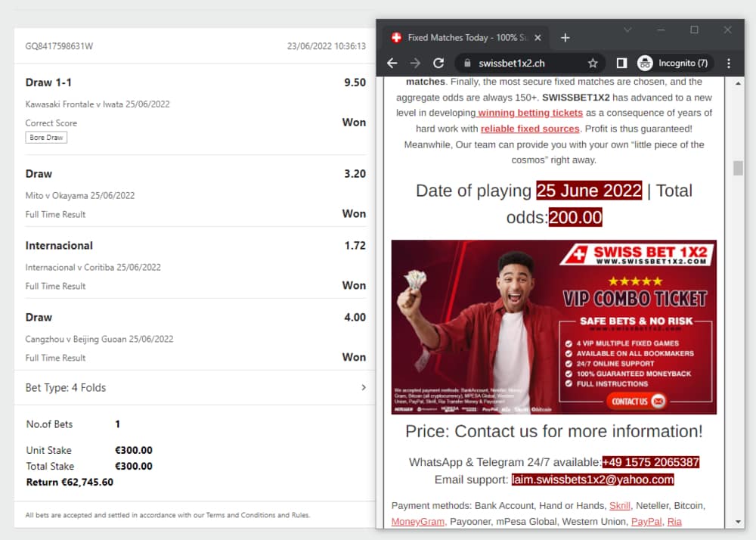Click the scrollbar down arrow
Image resolution: width=756 pixels, height=540 pixels.
pos(738,522)
